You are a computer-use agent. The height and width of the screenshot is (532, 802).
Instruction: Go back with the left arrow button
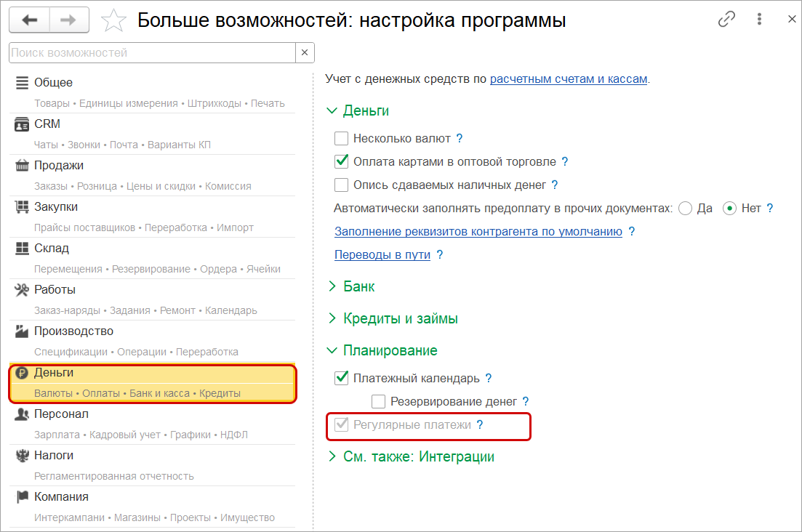[30, 20]
